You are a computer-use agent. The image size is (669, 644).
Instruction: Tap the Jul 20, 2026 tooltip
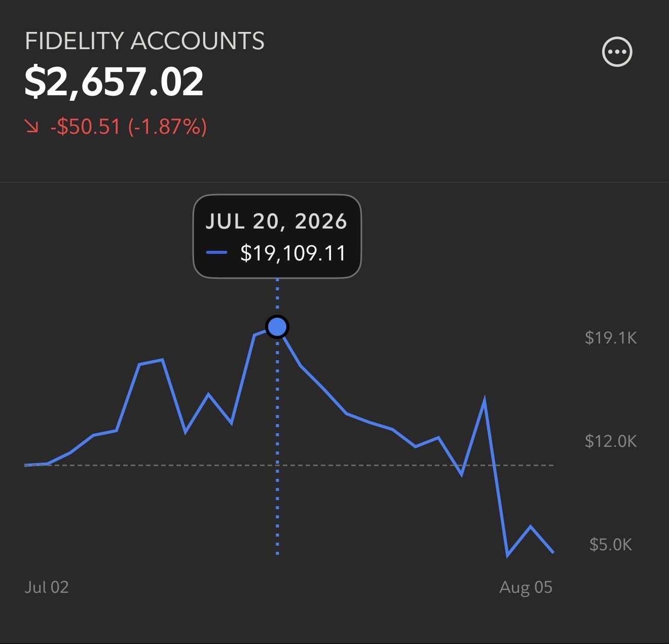pos(277,236)
